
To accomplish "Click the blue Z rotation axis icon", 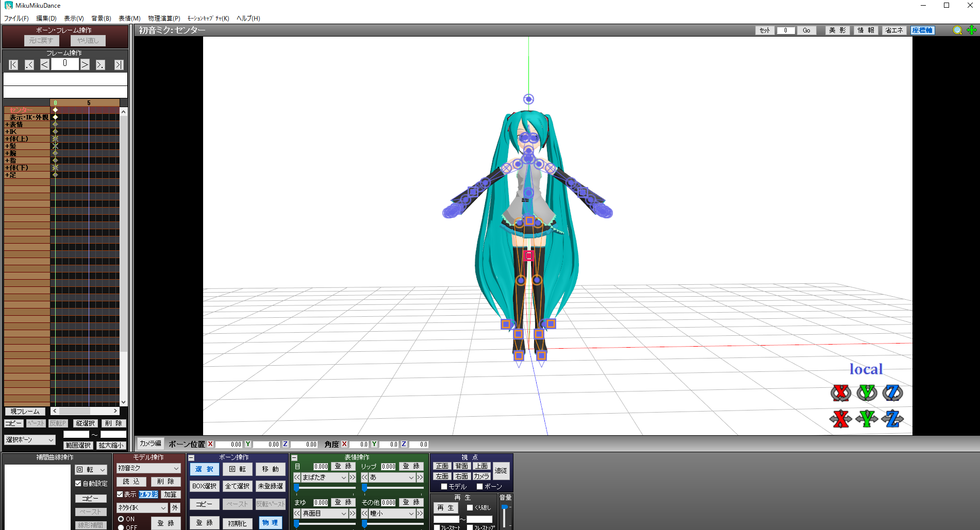I will click(x=892, y=393).
